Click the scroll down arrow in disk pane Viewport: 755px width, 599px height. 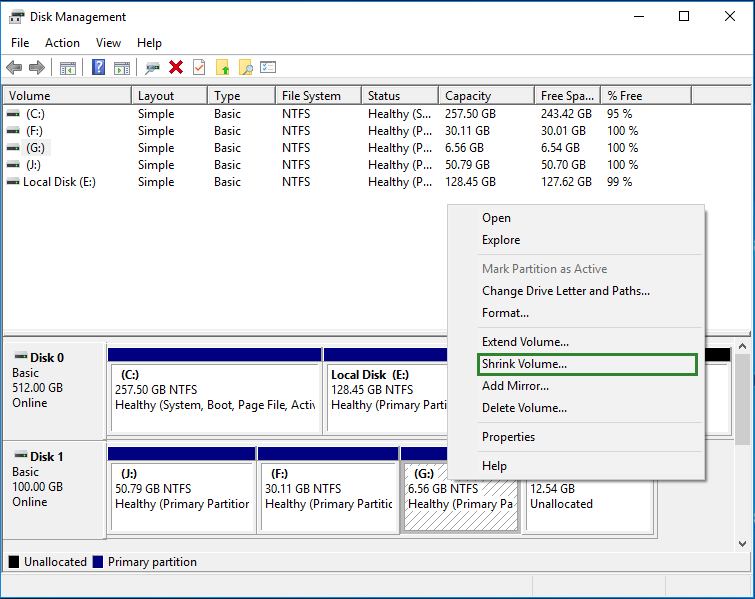[742, 544]
